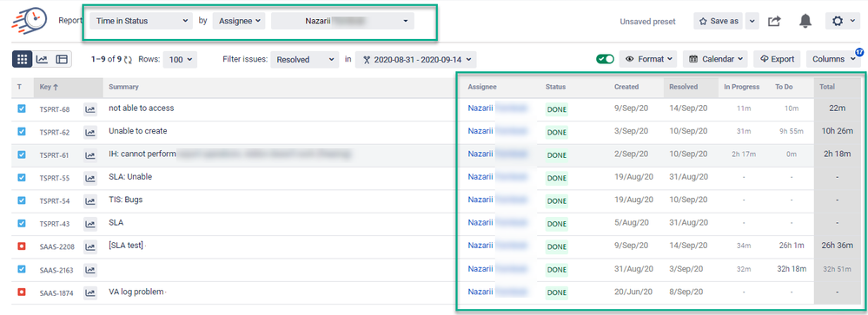
Task: Switch to grid table view
Action: click(22, 59)
